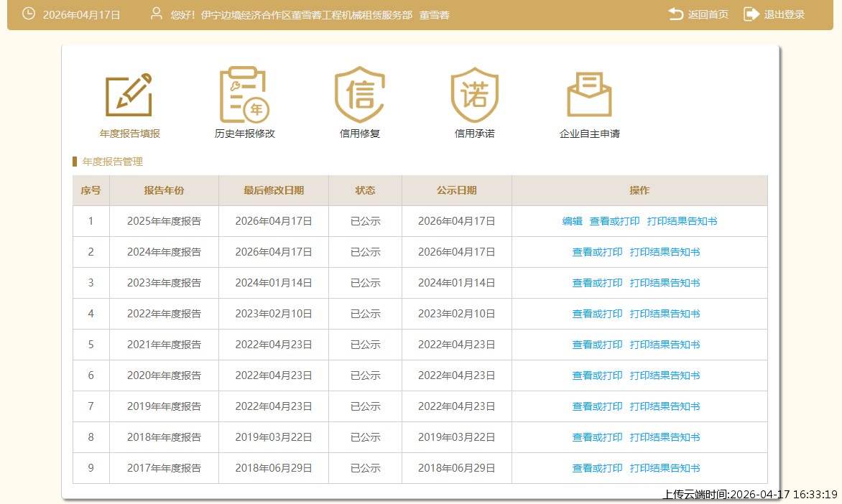Click the user profile icon in header

[x=156, y=14]
